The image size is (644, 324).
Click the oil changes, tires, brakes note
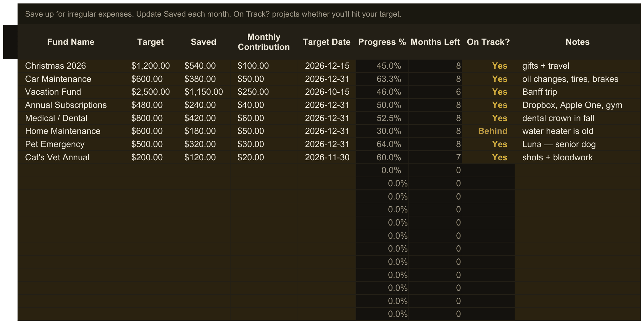(x=578, y=79)
